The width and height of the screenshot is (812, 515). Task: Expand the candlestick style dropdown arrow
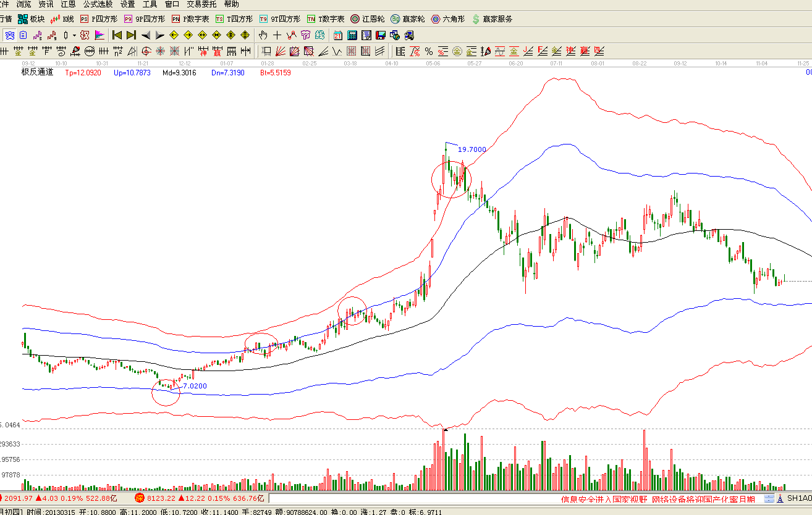coord(74,35)
